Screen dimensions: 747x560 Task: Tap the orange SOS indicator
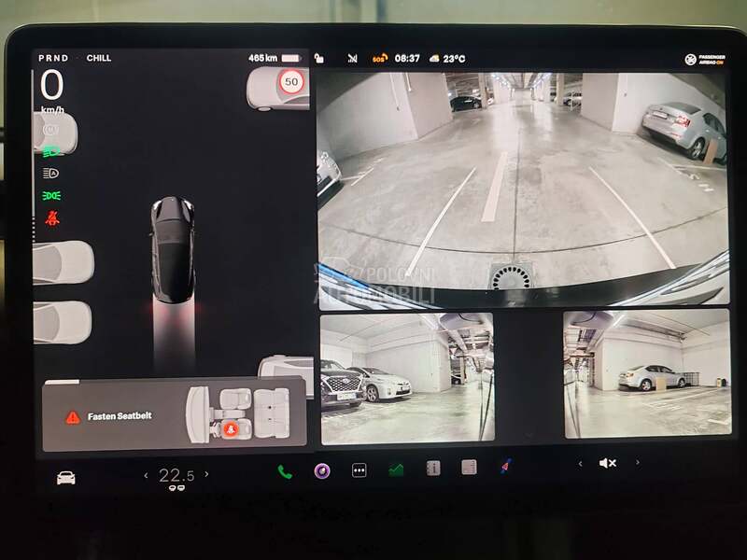379,58
